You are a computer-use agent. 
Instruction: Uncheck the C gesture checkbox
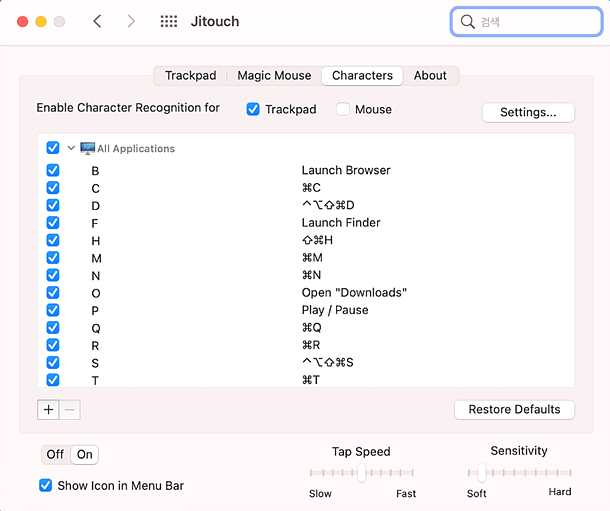[53, 188]
